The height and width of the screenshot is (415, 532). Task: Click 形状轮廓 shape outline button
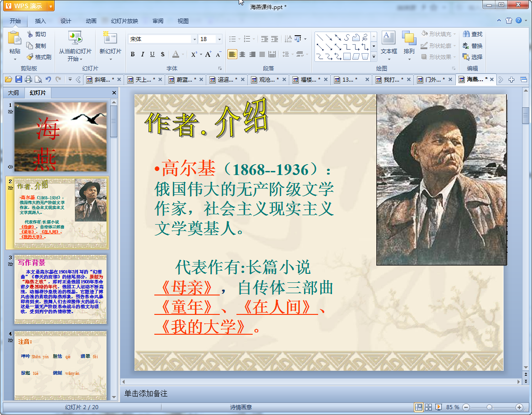tap(438, 46)
